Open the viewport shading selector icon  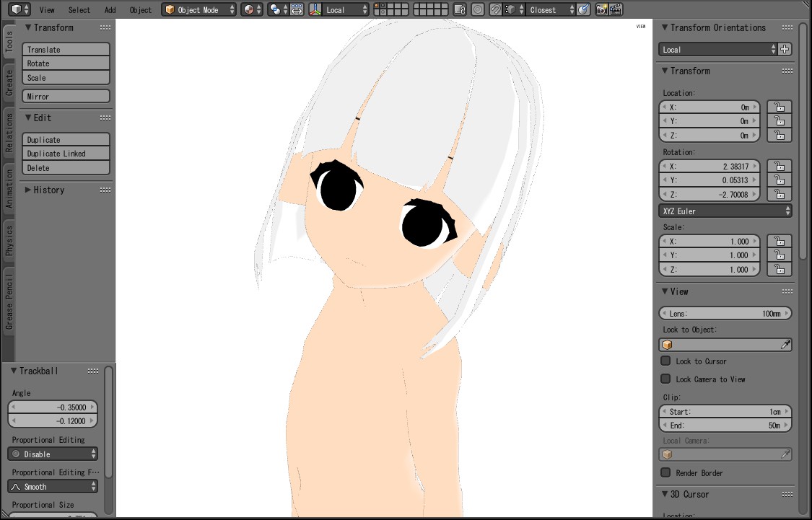tap(251, 9)
